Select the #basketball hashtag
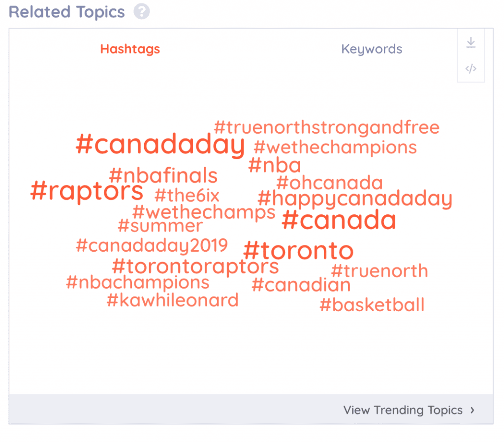Image resolution: width=504 pixels, height=442 pixels. coord(372,305)
